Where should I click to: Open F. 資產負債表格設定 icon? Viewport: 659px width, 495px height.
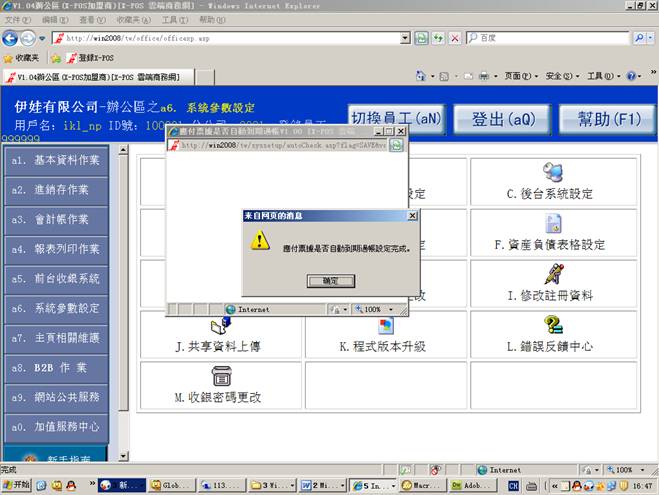click(552, 222)
